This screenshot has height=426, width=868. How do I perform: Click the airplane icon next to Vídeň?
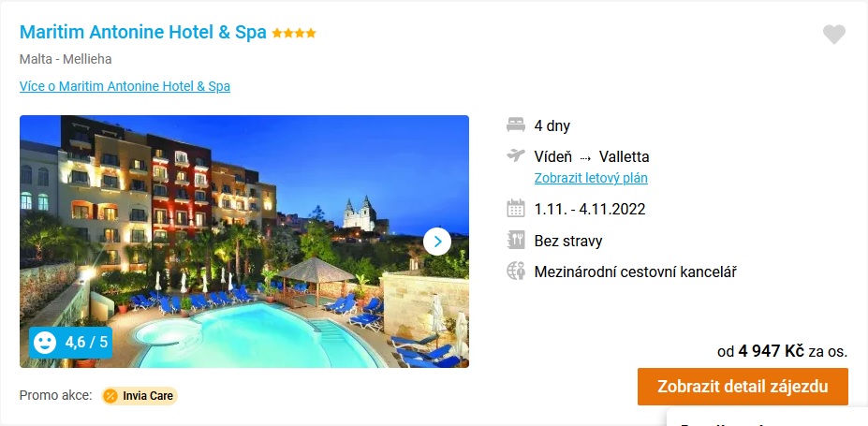click(x=515, y=156)
